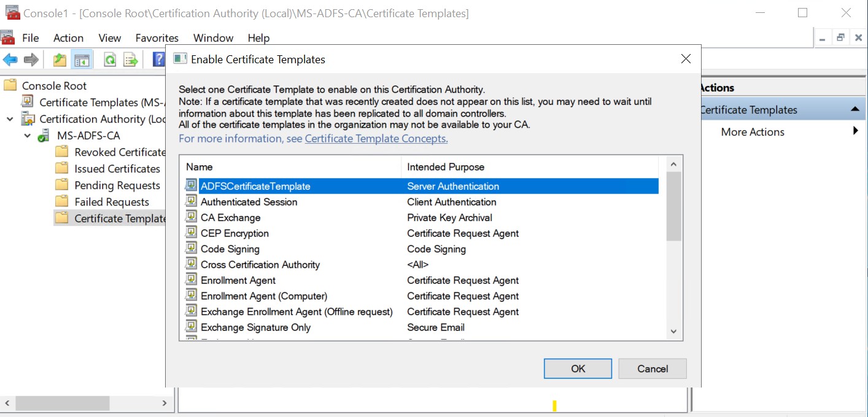868x417 pixels.
Task: Click 'Secure Email' purpose text
Action: 436,327
